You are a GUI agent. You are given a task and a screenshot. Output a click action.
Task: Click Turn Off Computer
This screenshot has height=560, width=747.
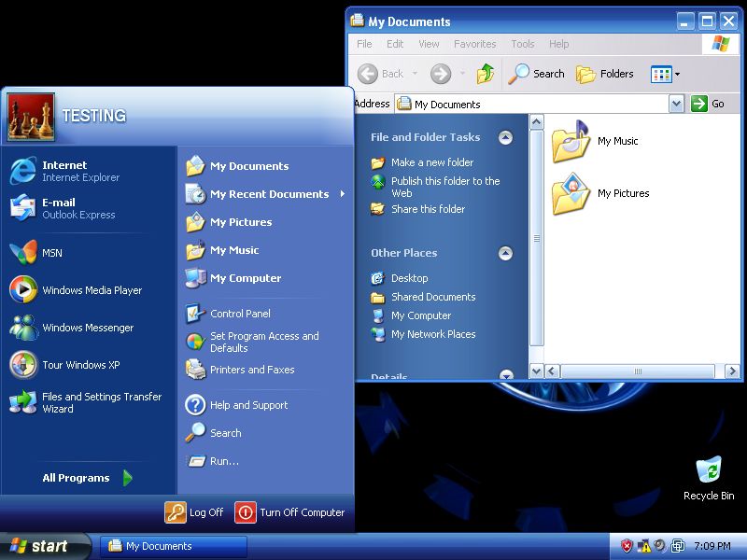click(x=289, y=512)
